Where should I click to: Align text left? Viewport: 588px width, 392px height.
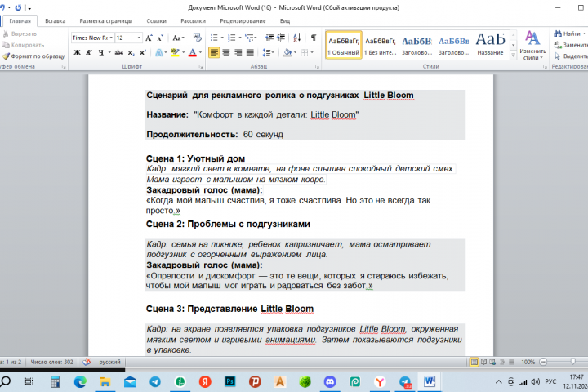click(214, 52)
